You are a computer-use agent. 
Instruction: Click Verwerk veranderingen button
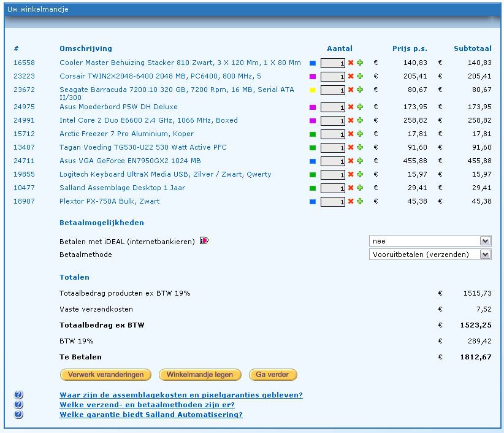pyautogui.click(x=105, y=375)
